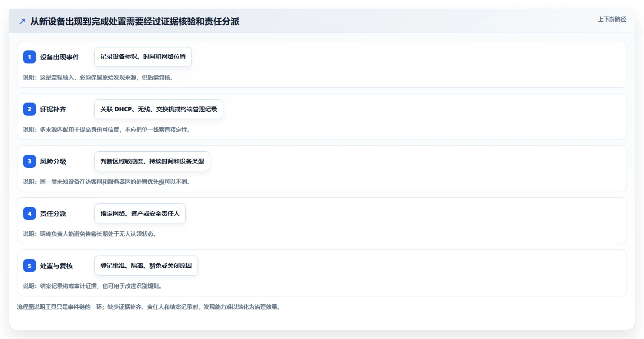Click the step 4 number badge
This screenshot has width=644, height=339.
(30, 213)
